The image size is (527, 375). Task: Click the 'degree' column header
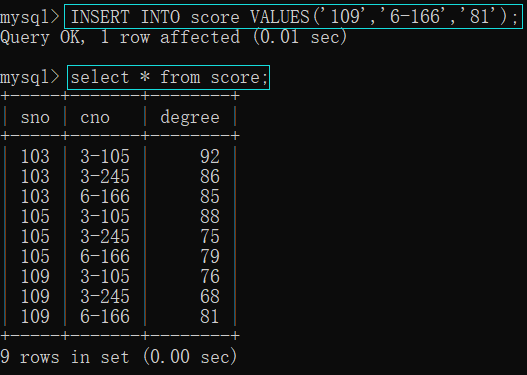[190, 118]
